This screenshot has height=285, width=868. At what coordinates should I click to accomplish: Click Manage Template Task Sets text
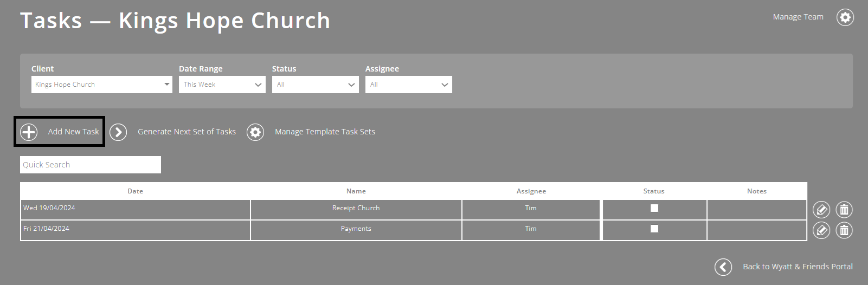tap(325, 132)
